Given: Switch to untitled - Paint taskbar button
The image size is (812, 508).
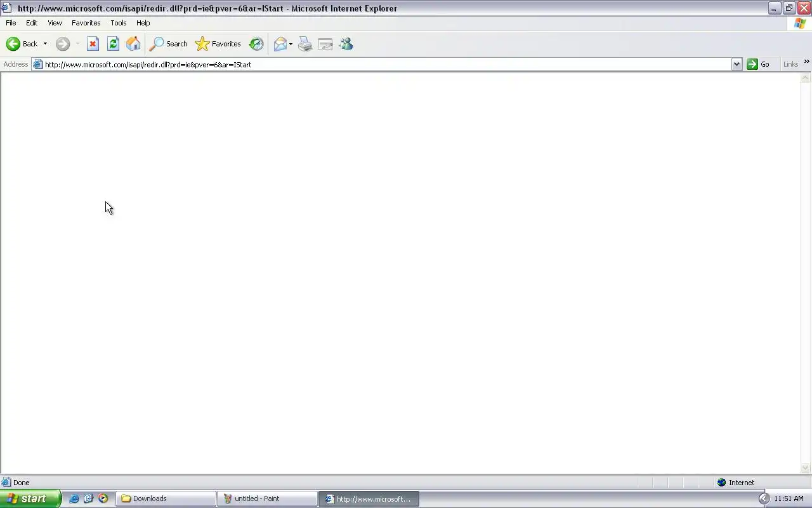Looking at the screenshot, I should pyautogui.click(x=267, y=498).
